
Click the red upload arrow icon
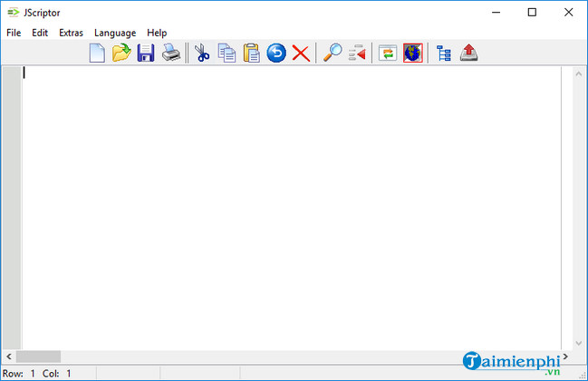[469, 54]
